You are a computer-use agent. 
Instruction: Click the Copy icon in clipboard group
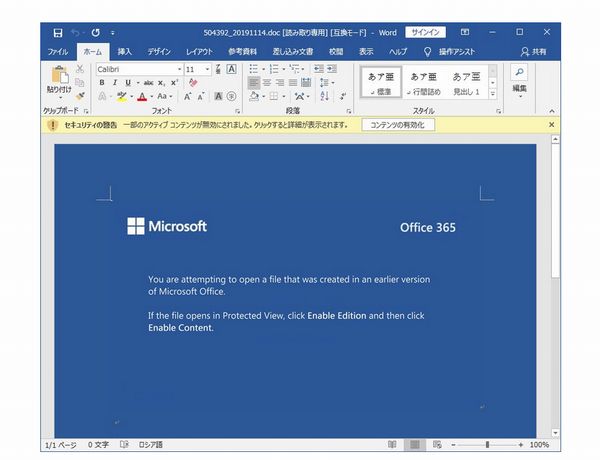[x=80, y=82]
